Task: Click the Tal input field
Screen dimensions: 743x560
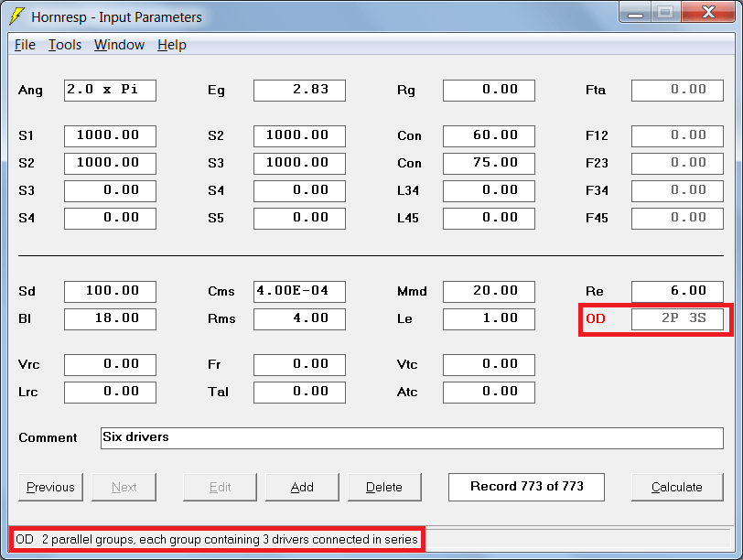Action: [299, 393]
